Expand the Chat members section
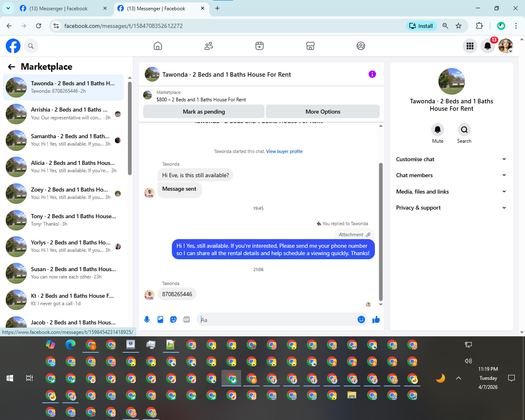 451,175
